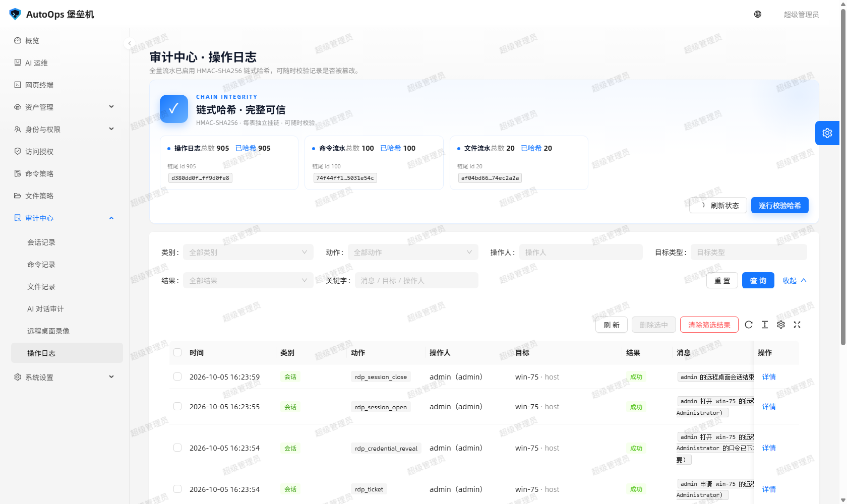The height and width of the screenshot is (504, 847).
Task: Open the floating blue settings gear
Action: pos(827,133)
